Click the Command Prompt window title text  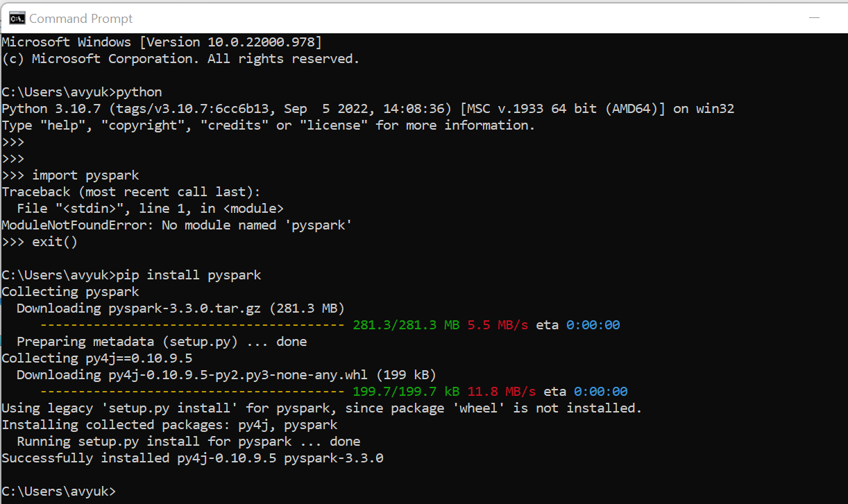81,19
